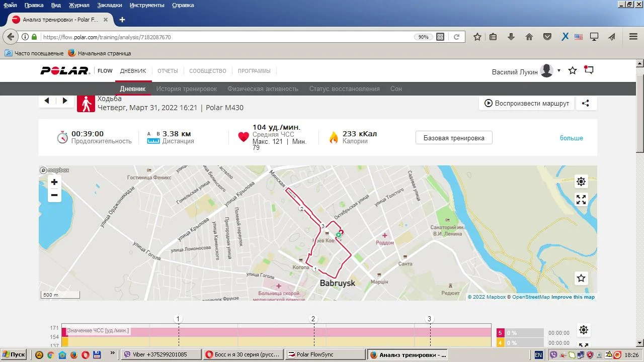Viewport: 644px width, 362px height.
Task: Click kilometer marker 2 on the chart
Action: coord(313,319)
